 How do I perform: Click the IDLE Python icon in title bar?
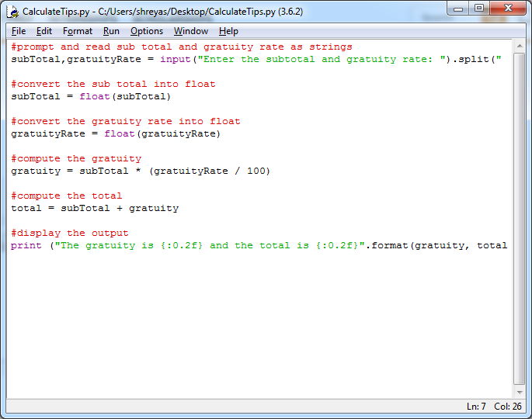pyautogui.click(x=13, y=12)
